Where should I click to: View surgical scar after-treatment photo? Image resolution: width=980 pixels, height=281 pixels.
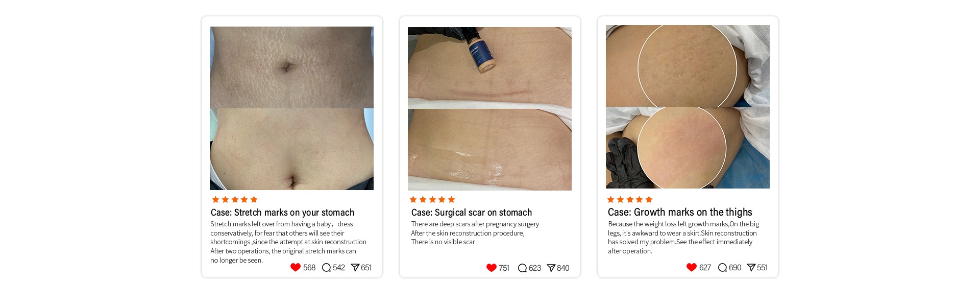pyautogui.click(x=489, y=150)
